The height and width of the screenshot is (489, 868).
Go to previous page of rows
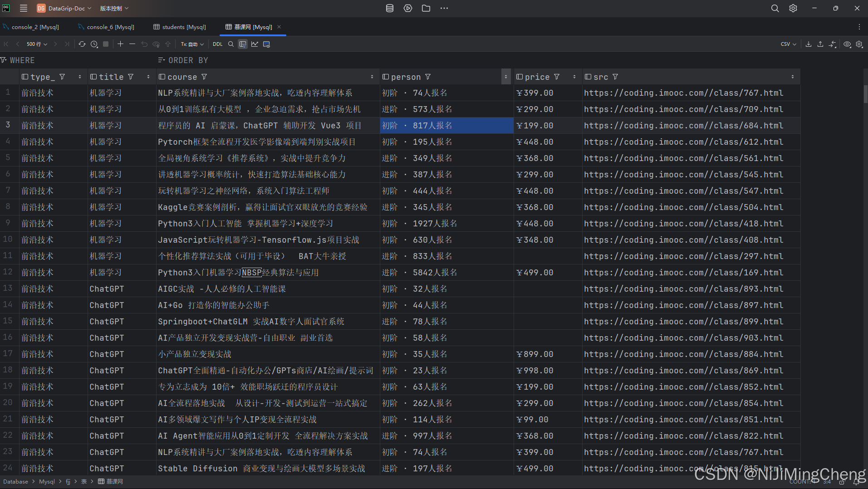click(18, 44)
